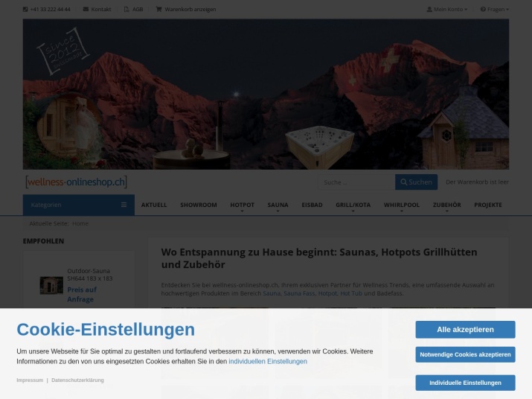Open the Impressum link
The image size is (532, 399).
[x=30, y=380]
